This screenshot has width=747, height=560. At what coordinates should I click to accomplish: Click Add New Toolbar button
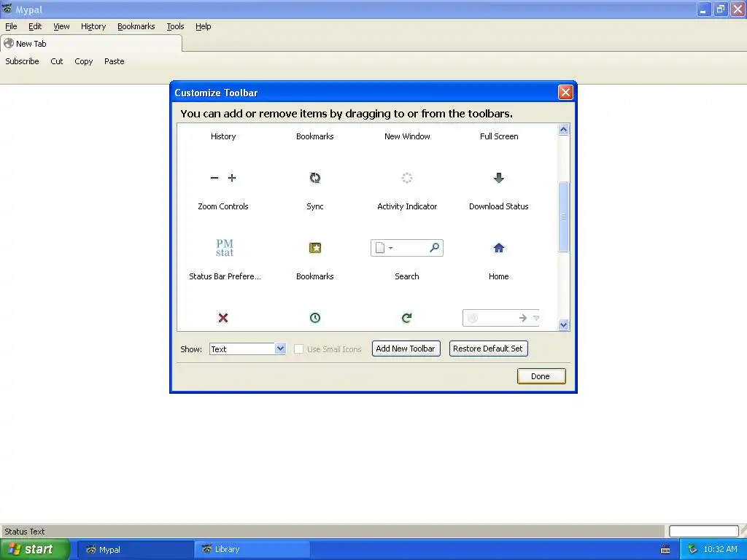406,349
